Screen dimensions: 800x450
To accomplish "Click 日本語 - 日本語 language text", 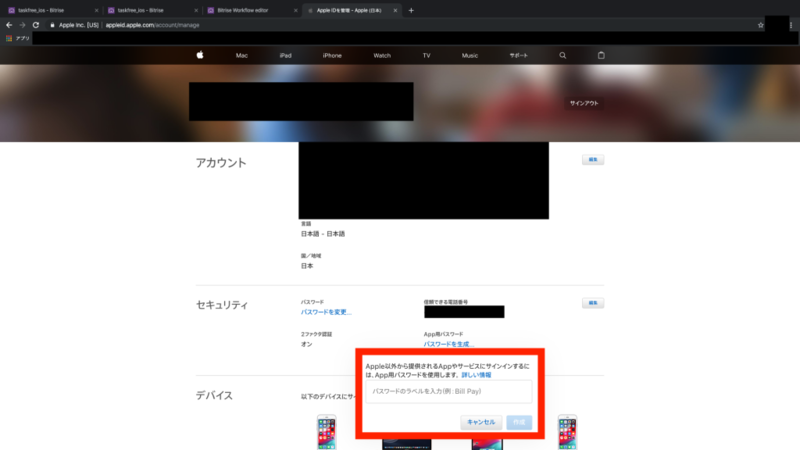I will click(x=323, y=234).
